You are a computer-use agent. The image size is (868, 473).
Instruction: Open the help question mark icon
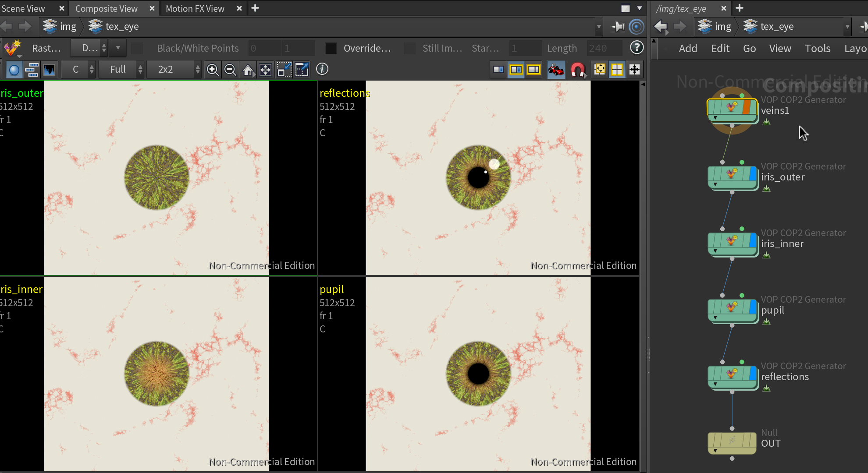coord(637,48)
